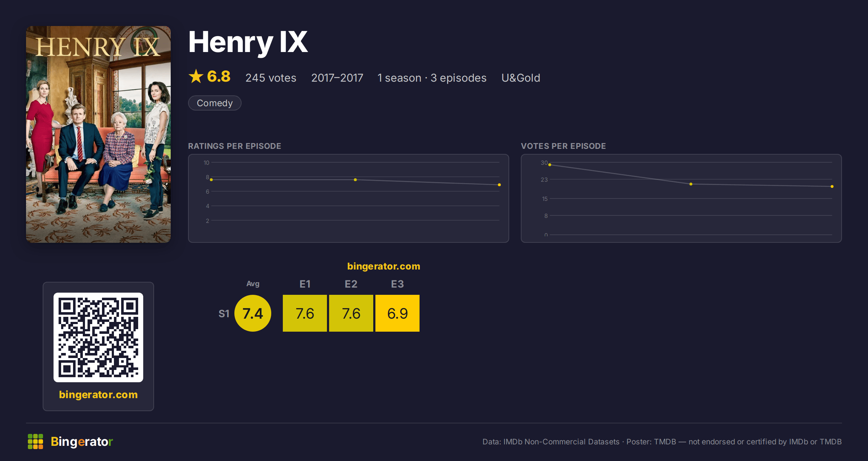This screenshot has width=868, height=461.
Task: Click the QR code image
Action: 98,337
